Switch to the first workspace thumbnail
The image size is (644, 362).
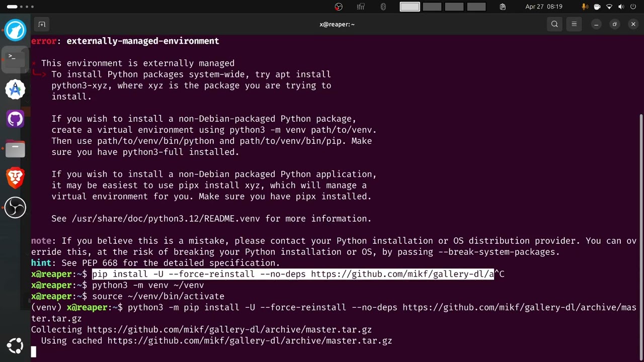tap(410, 7)
